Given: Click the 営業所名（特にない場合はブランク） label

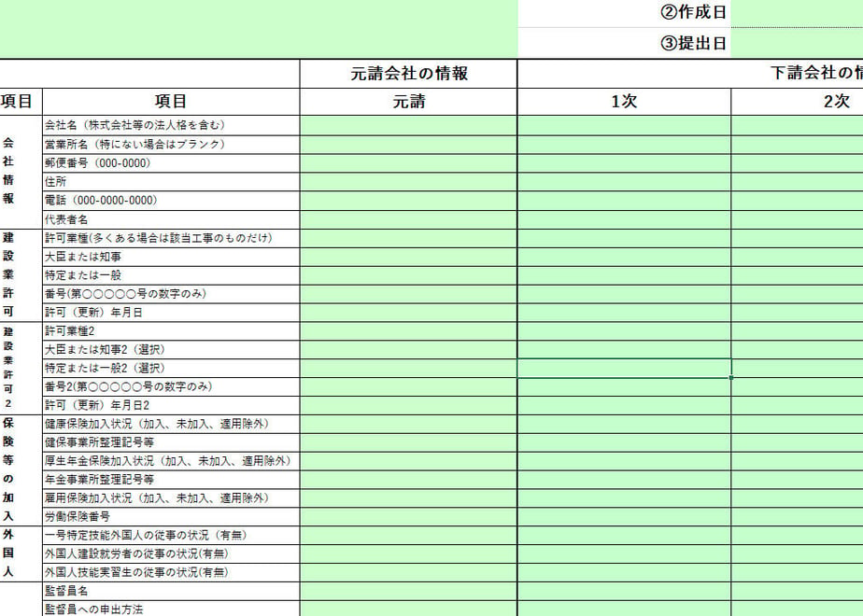Looking at the screenshot, I should pos(135,144).
